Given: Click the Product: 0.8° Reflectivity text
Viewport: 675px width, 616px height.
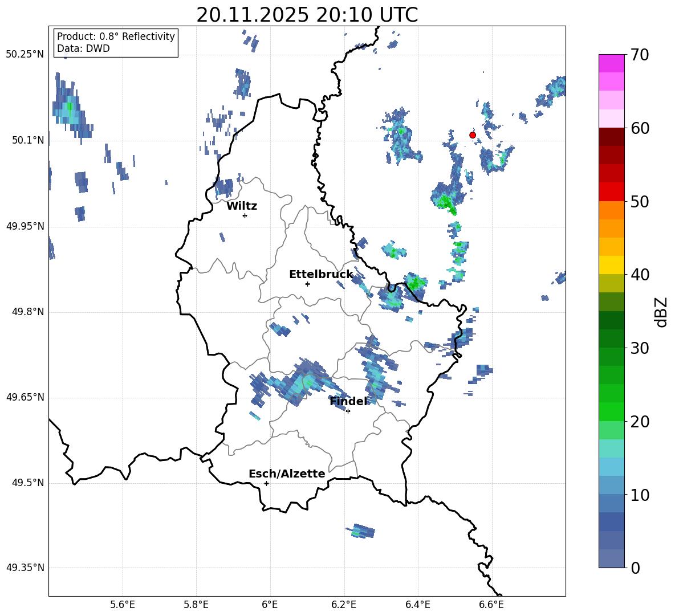Looking at the screenshot, I should click(x=116, y=36).
